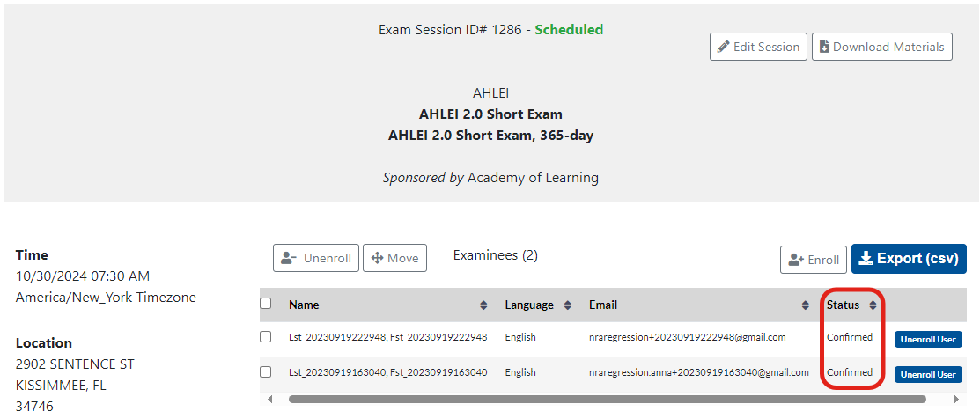
Task: Click the Unenroll user-minus icon
Action: pyautogui.click(x=289, y=258)
